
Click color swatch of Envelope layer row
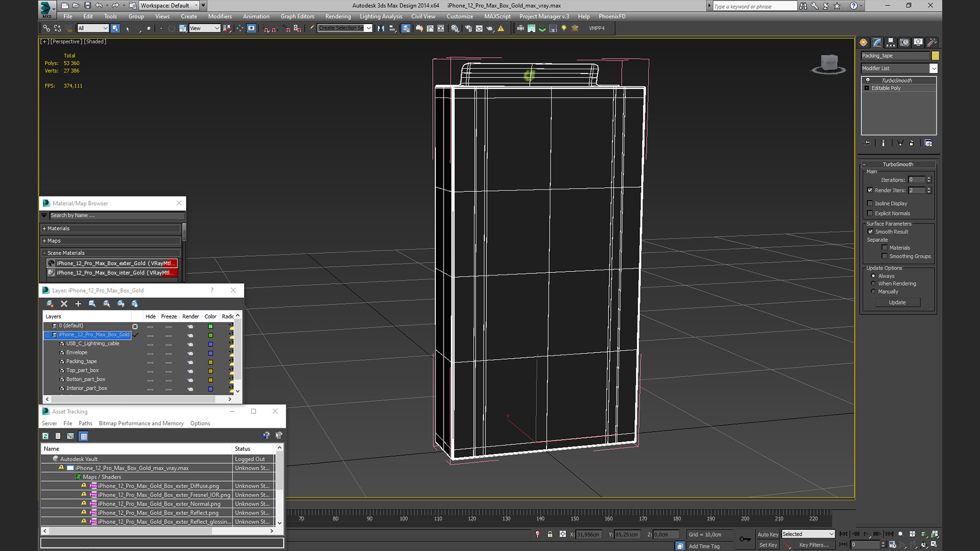click(x=210, y=353)
